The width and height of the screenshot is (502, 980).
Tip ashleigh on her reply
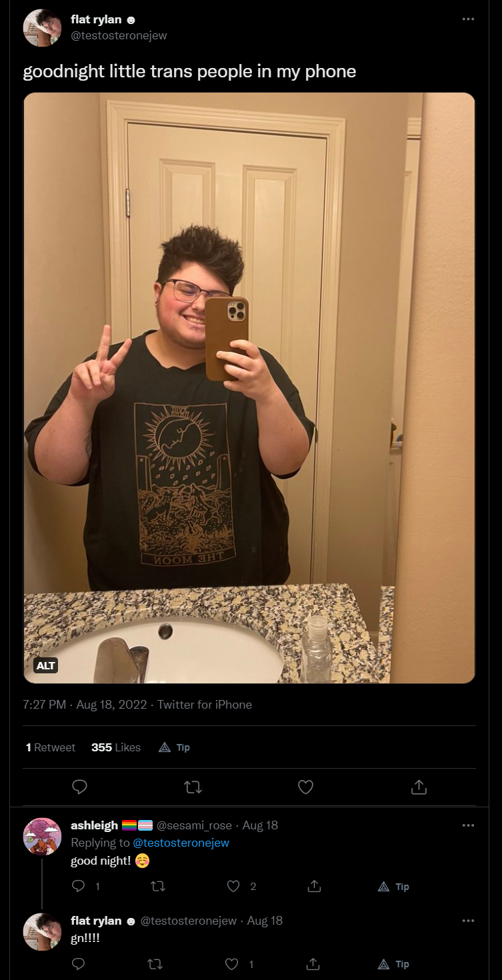pos(393,887)
